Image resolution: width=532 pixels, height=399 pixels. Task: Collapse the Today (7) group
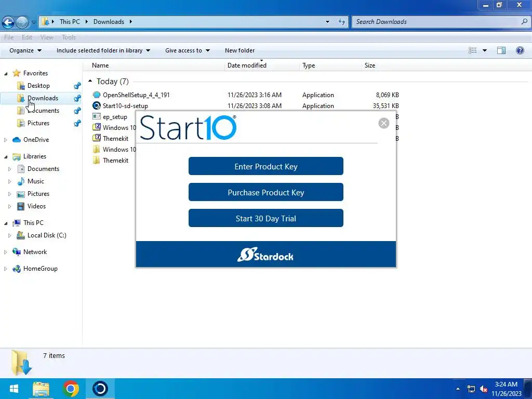tap(90, 81)
